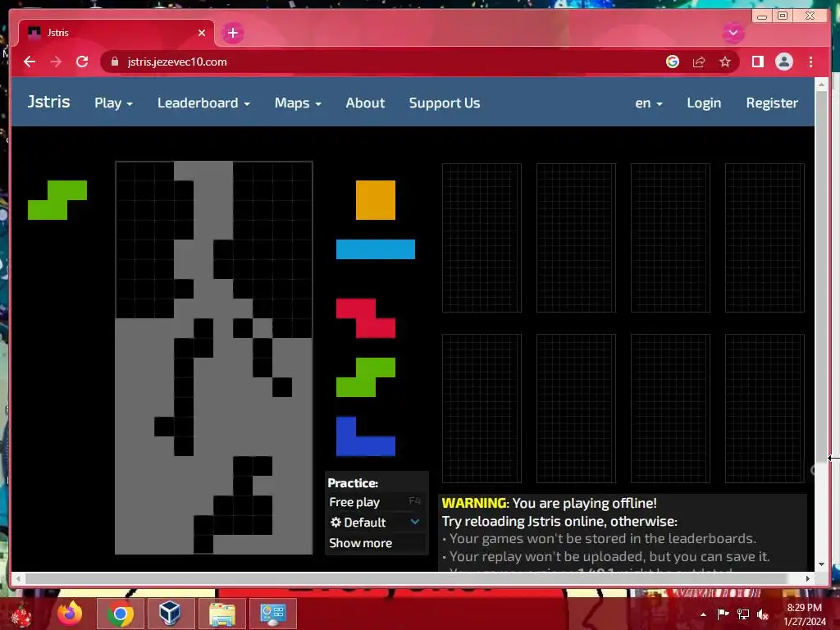Reload the Jstris page

[x=82, y=62]
